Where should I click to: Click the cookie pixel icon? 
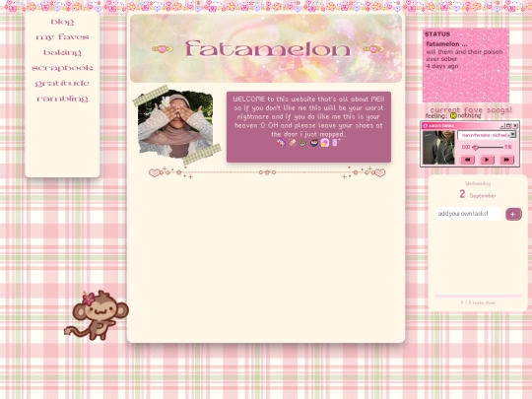pos(303,143)
